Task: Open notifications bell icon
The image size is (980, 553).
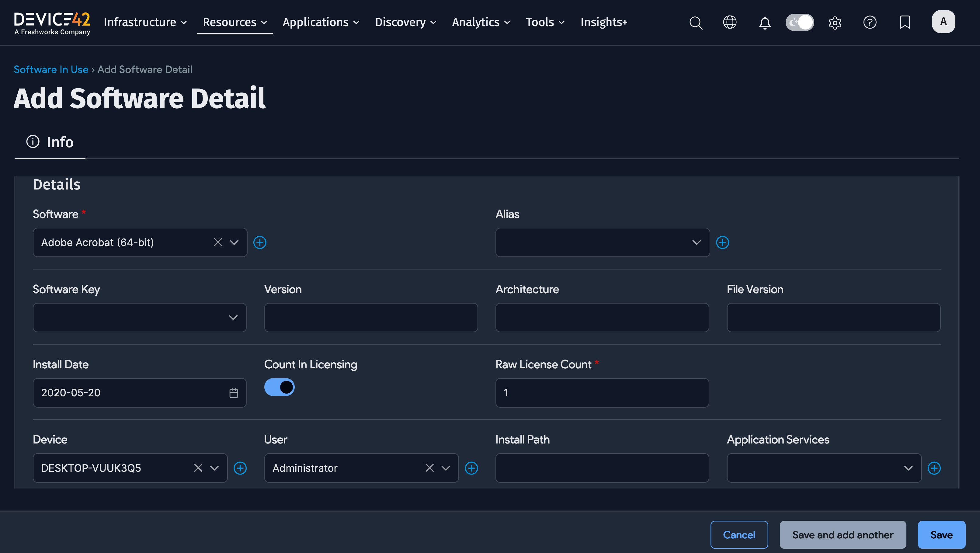Action: point(765,23)
